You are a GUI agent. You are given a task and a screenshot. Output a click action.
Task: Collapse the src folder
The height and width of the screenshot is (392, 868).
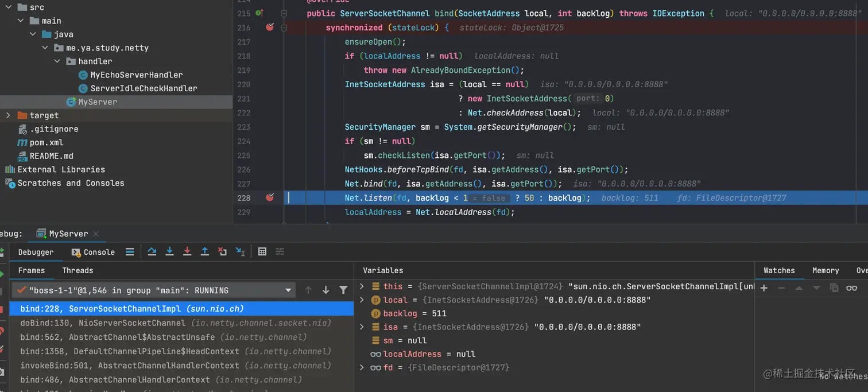[8, 7]
